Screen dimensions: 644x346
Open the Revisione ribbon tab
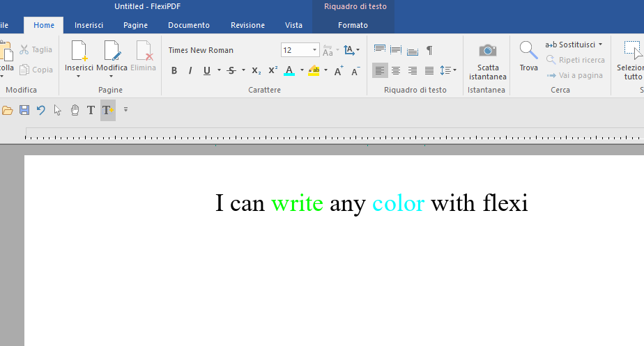(247, 25)
